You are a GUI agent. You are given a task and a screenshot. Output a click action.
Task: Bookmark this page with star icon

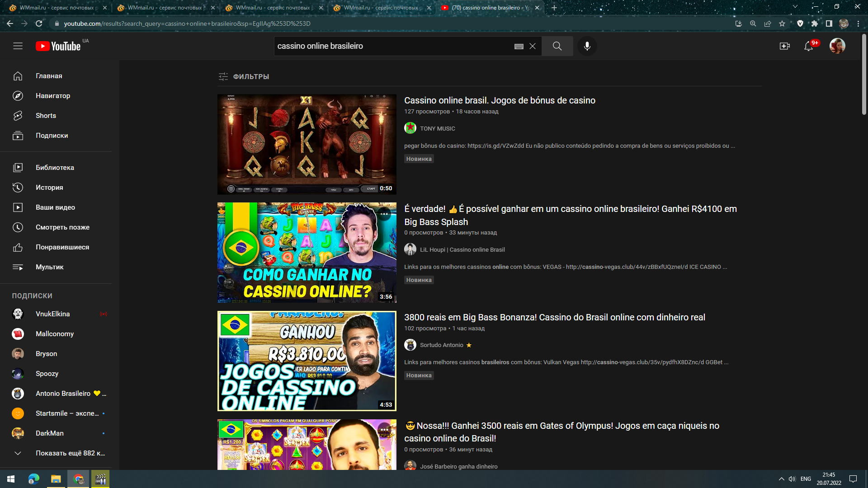coord(782,23)
